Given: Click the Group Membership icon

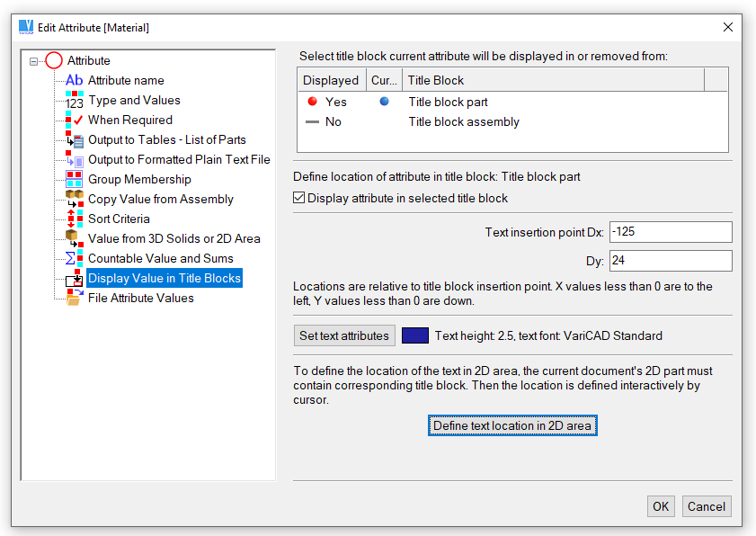Looking at the screenshot, I should pyautogui.click(x=74, y=180).
